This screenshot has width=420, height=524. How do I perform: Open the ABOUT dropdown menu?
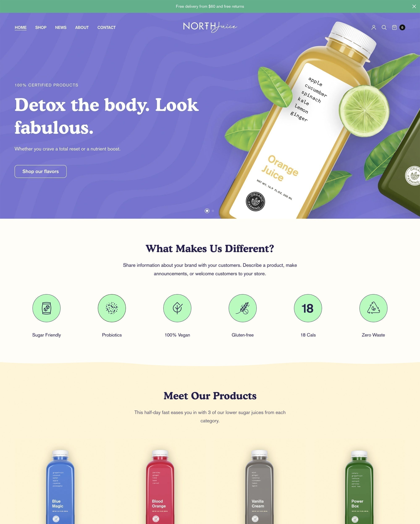(x=81, y=27)
